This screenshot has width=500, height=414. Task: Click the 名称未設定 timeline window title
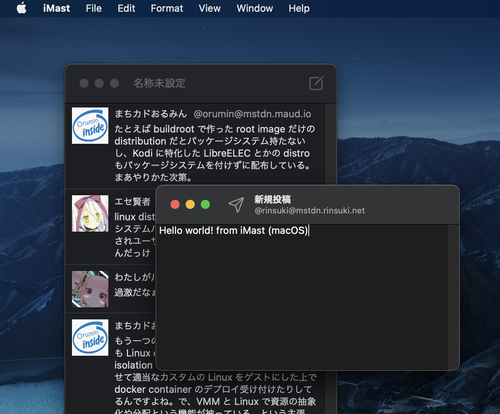click(159, 83)
